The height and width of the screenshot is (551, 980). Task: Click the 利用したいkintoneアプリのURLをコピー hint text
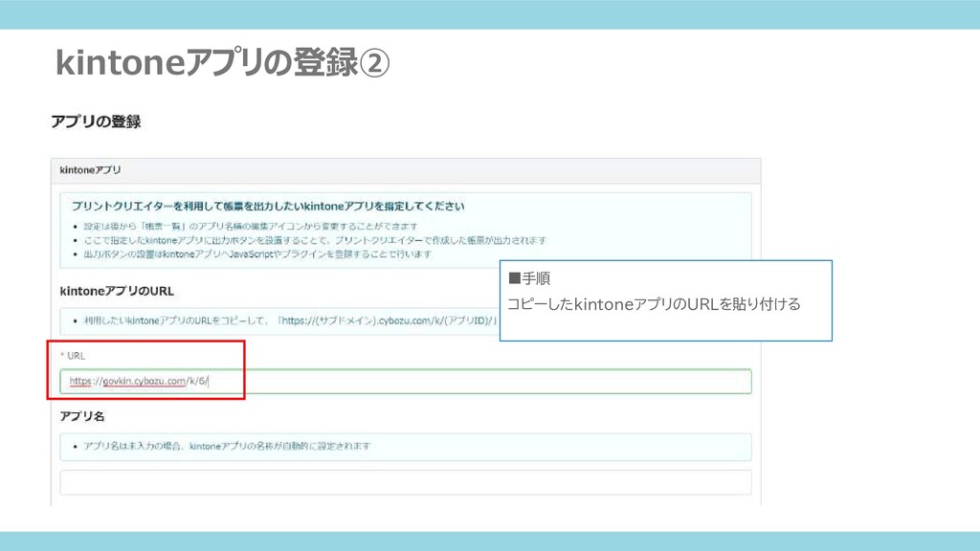[291, 320]
